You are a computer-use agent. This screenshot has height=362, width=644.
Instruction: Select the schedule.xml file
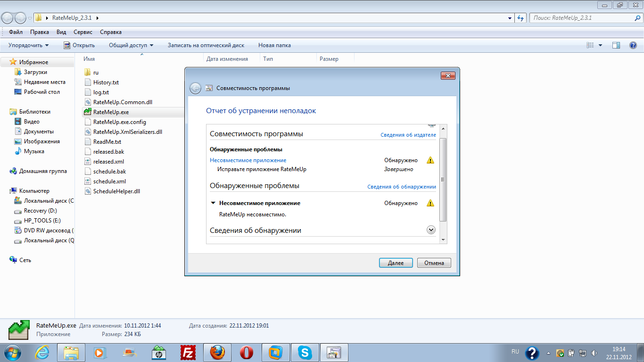[109, 181]
